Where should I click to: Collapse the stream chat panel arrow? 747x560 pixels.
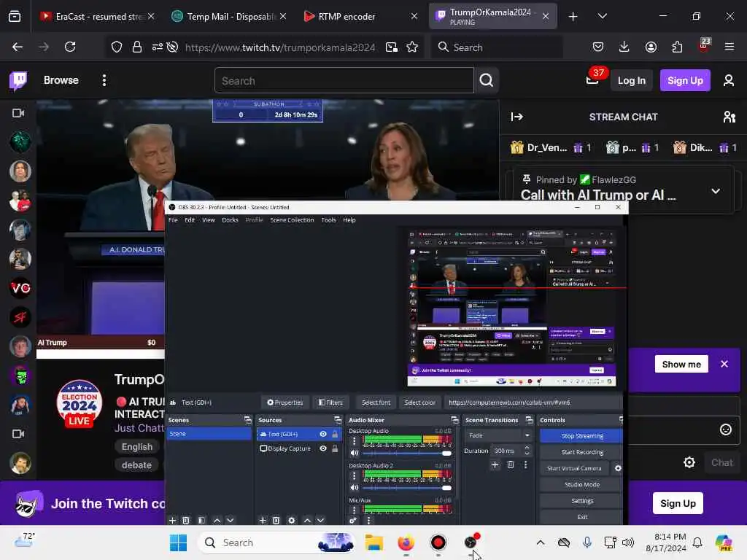517,117
